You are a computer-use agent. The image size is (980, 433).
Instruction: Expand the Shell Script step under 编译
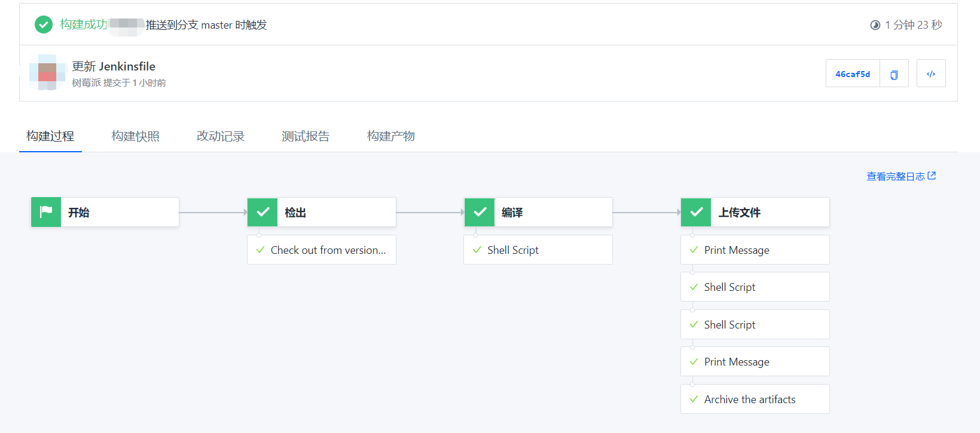[538, 250]
